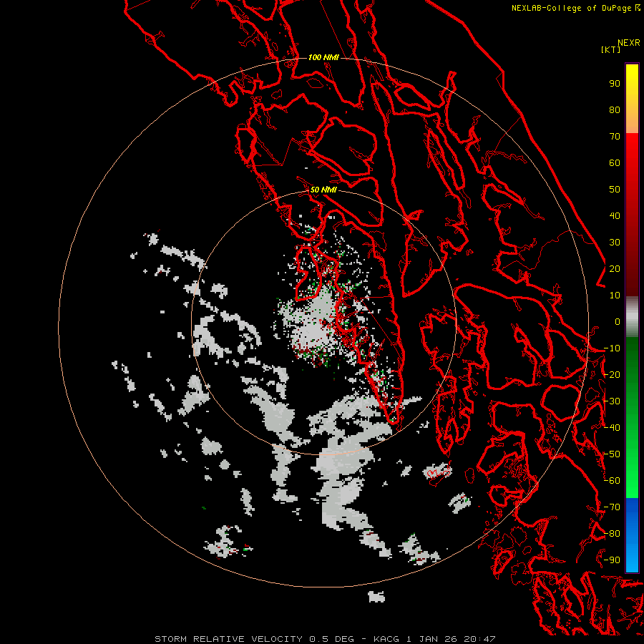The width and height of the screenshot is (644, 644).
Task: Click the 70 value on velocity scale
Action: [615, 137]
